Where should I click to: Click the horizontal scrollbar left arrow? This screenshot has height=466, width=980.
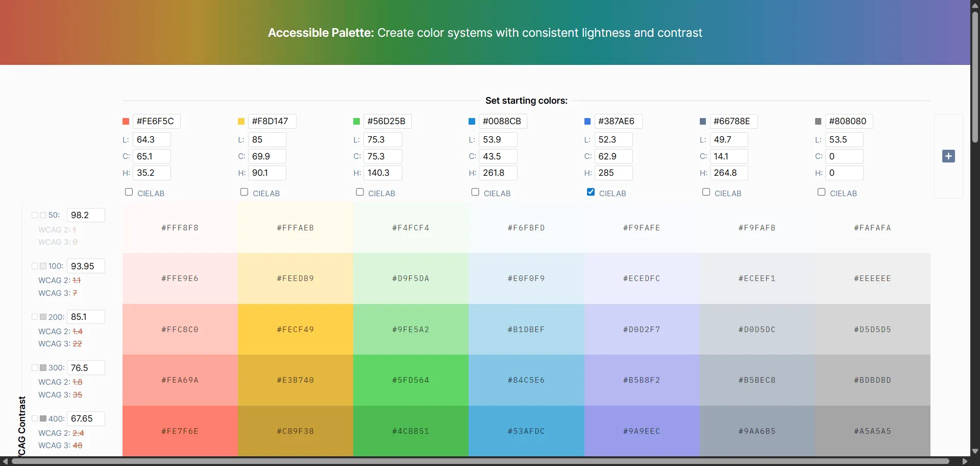coord(5,461)
